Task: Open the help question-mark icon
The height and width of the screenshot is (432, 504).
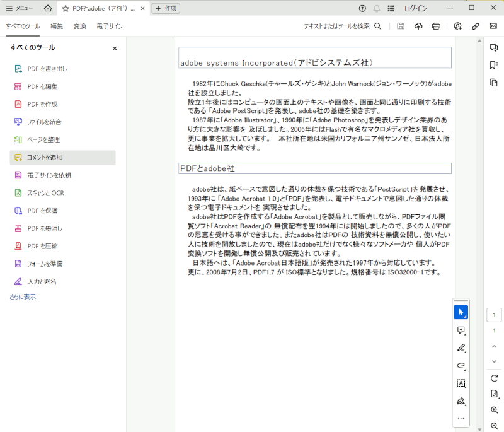Action: pos(362,9)
